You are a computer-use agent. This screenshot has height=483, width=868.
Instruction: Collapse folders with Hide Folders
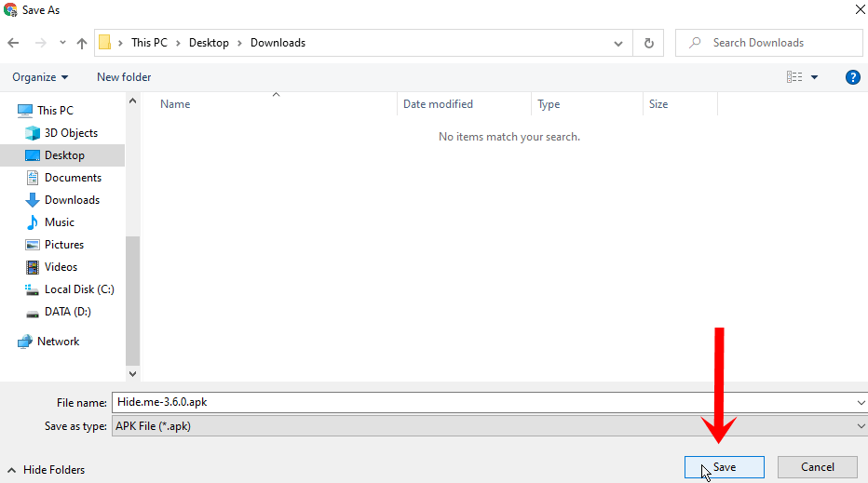[46, 470]
